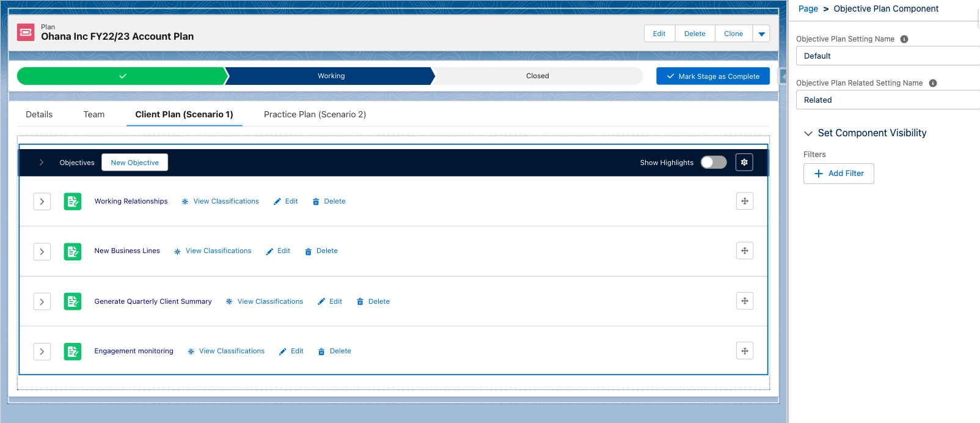Select the Client Plan (Scenario 1) tab
The image size is (980, 423).
[185, 114]
